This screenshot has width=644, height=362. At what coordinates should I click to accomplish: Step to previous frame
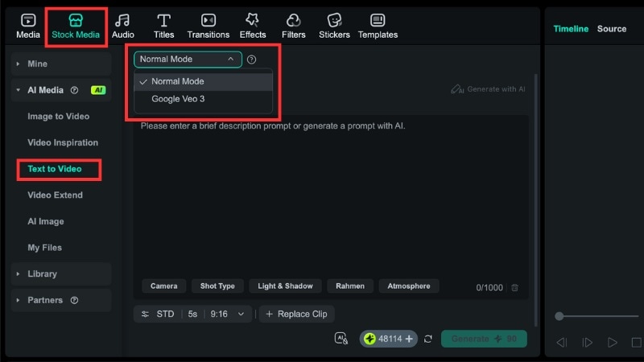tap(561, 342)
